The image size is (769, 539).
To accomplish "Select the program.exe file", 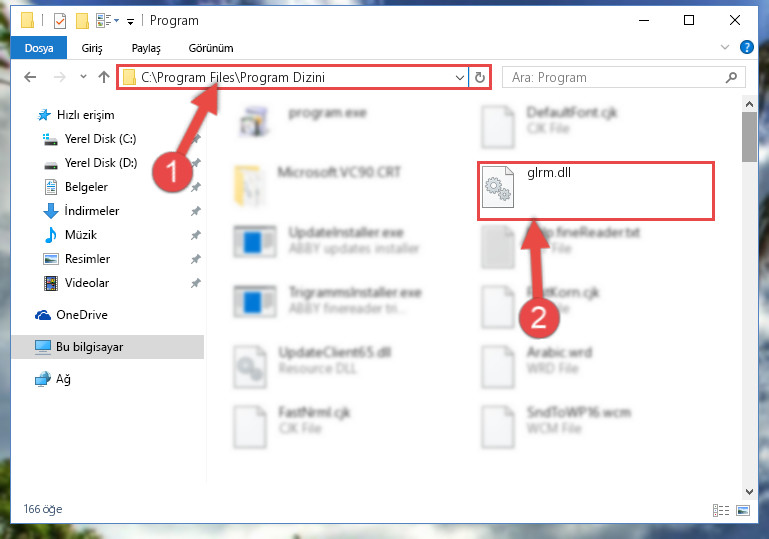I will [x=303, y=122].
